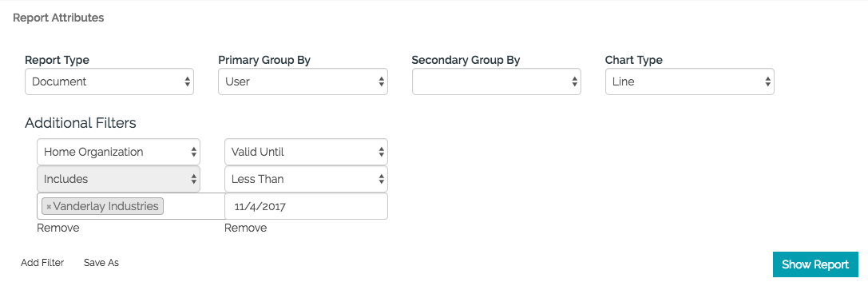Click the Additional Filters heading
The width and height of the screenshot is (868, 302).
pyautogui.click(x=81, y=123)
